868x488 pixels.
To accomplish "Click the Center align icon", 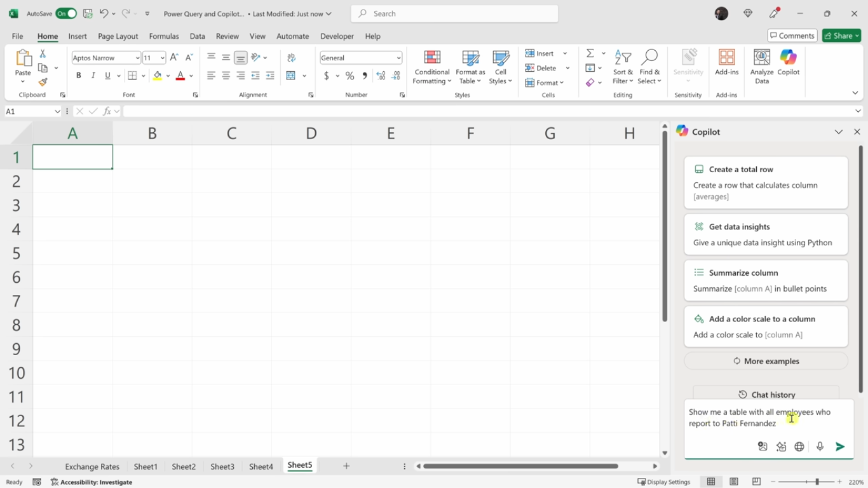I will 226,76.
